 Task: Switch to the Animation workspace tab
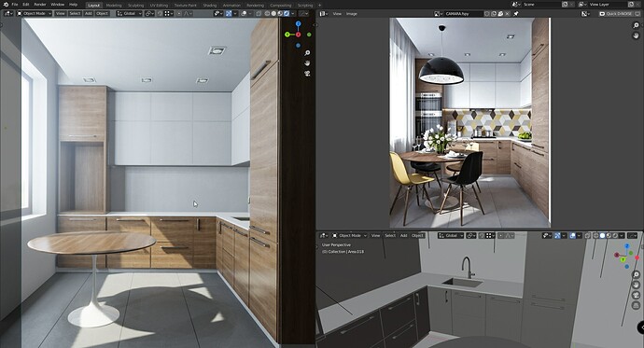(x=231, y=6)
